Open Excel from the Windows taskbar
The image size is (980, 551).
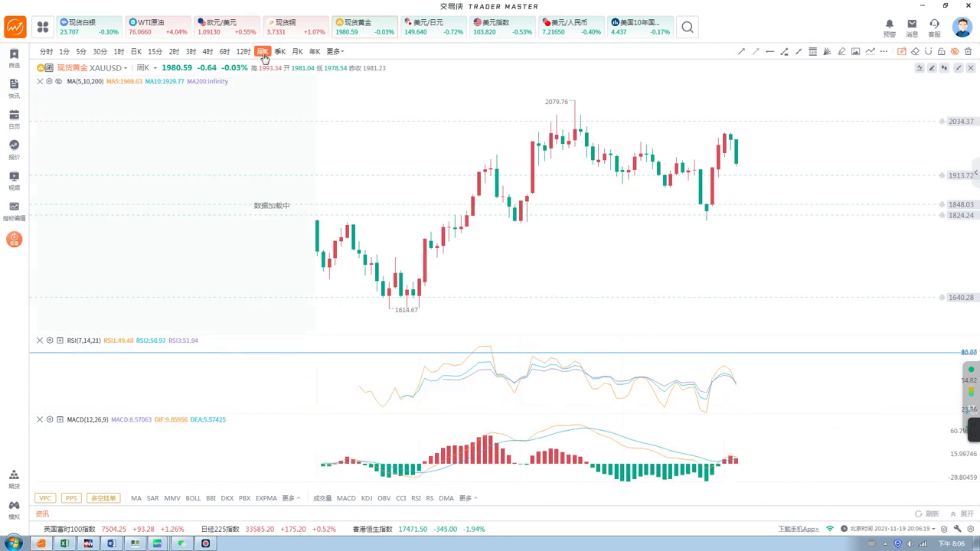click(64, 543)
